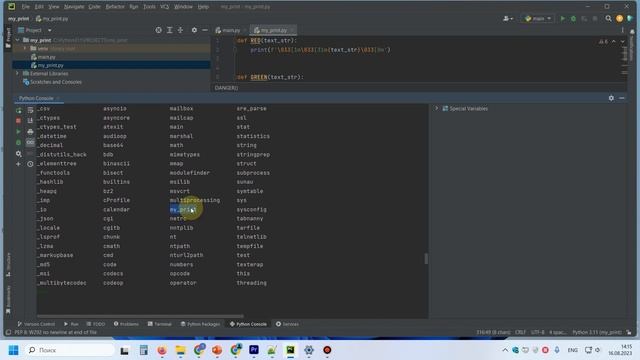640x360 pixels.
Task: Select opened file target icon in Project panel
Action: (x=158, y=30)
